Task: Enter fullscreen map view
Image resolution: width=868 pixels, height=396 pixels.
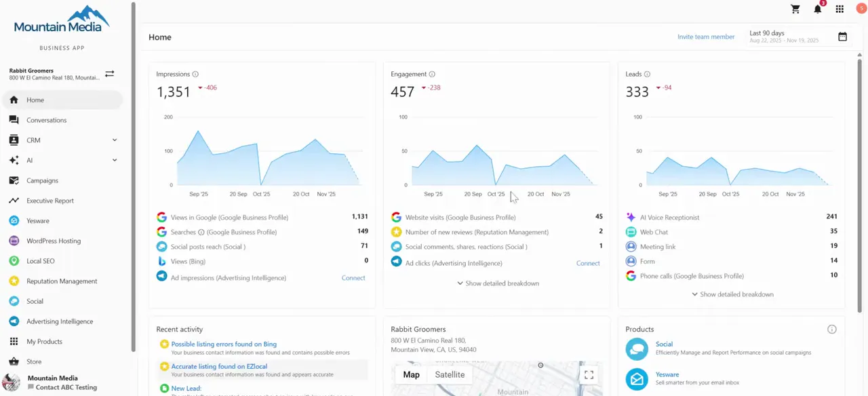Action: tap(589, 374)
